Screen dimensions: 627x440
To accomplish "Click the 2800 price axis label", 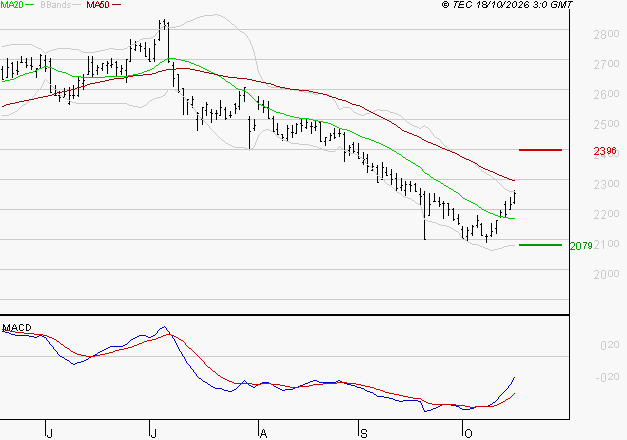I will [x=606, y=34].
